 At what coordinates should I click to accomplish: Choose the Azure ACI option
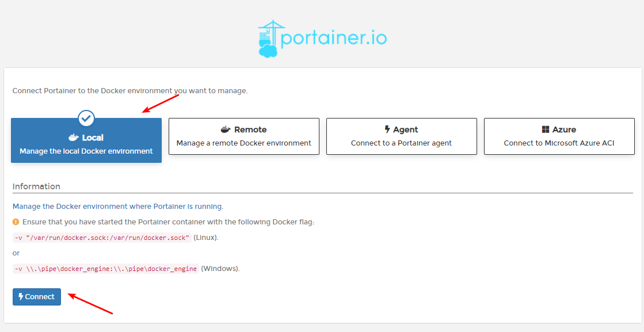[x=559, y=136]
